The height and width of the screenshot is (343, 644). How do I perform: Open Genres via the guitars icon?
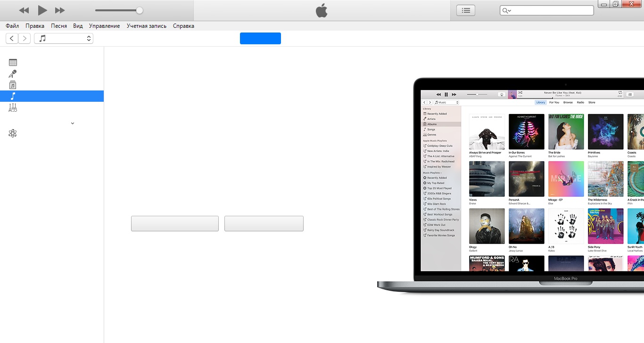(x=13, y=108)
